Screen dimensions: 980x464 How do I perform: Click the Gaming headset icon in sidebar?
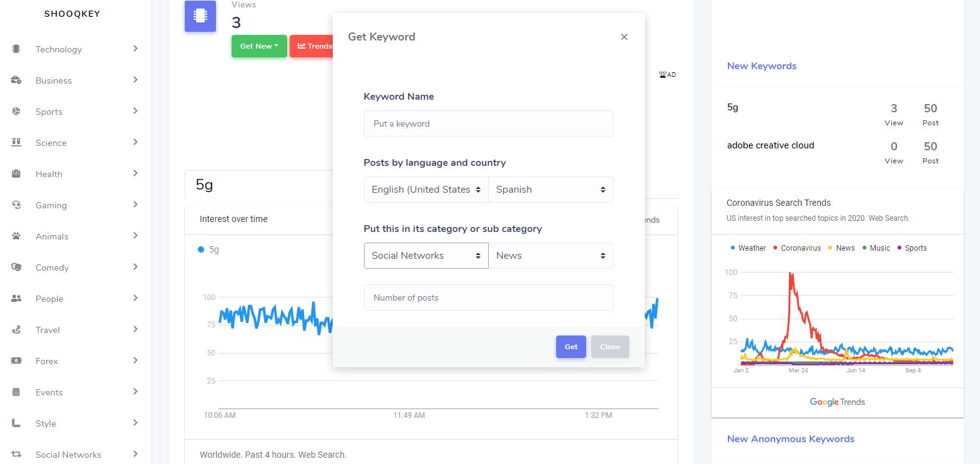(16, 205)
